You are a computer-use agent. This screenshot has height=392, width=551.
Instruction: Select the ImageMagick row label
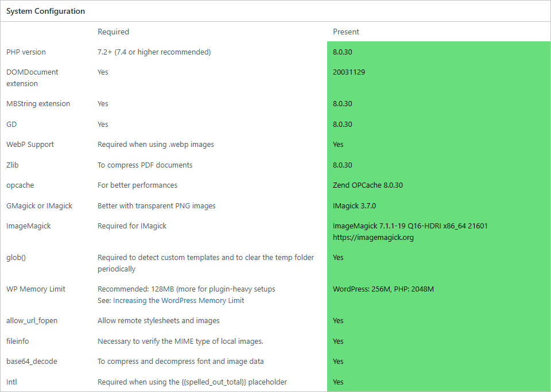(x=29, y=226)
